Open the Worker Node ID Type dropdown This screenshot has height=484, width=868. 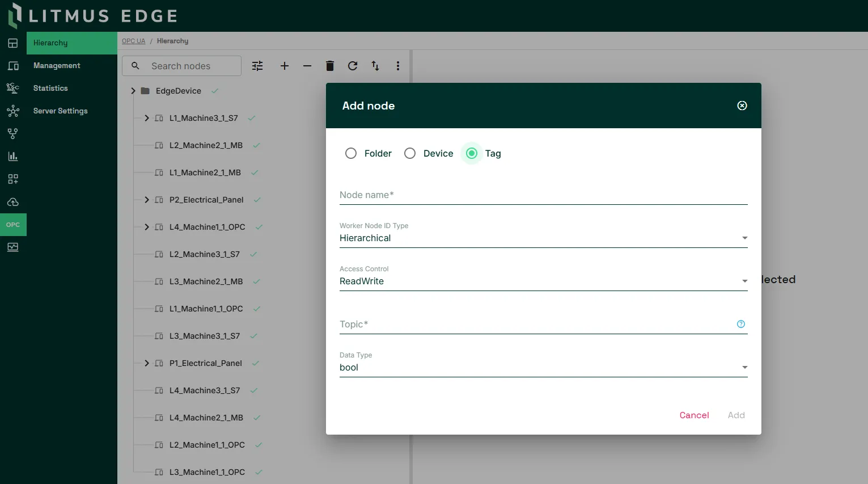coord(544,238)
